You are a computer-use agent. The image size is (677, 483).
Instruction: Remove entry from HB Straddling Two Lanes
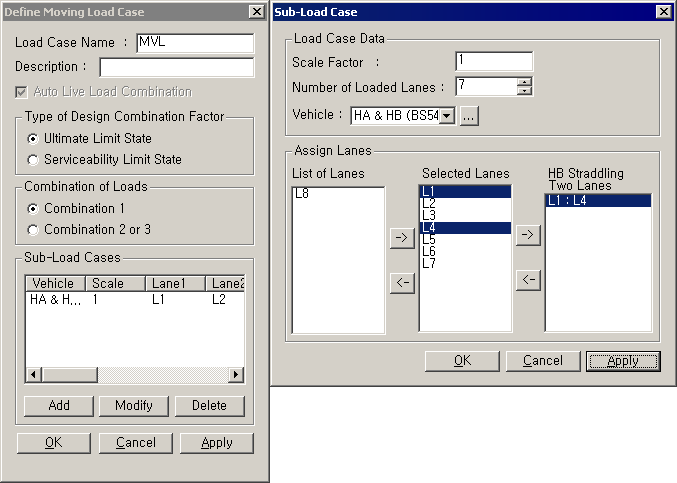[528, 280]
